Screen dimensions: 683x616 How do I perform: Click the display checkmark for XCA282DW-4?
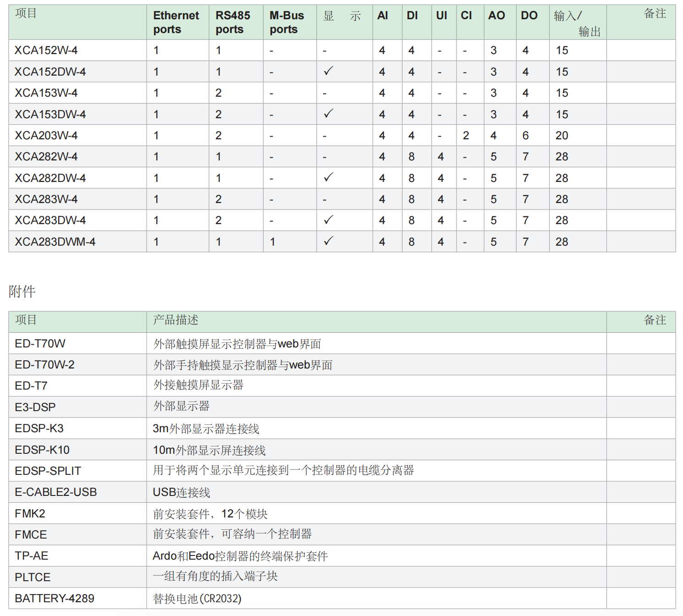pyautogui.click(x=328, y=177)
